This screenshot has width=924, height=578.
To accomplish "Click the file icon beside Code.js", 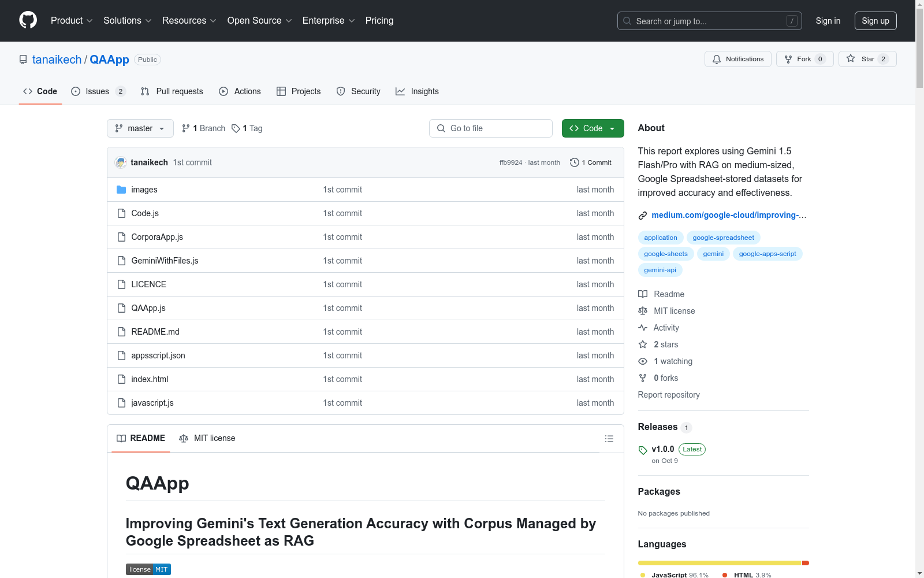I will pyautogui.click(x=121, y=213).
